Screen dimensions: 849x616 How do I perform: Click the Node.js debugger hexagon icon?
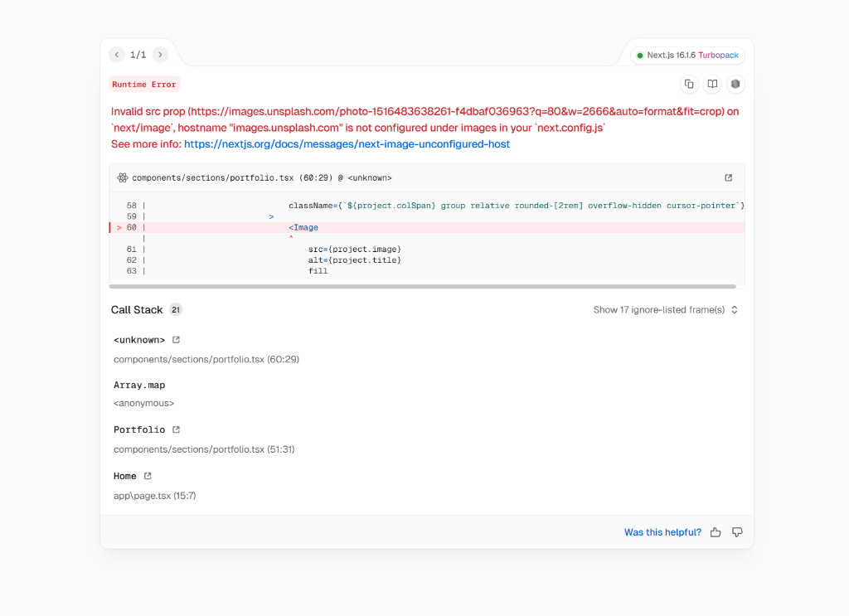tap(735, 84)
